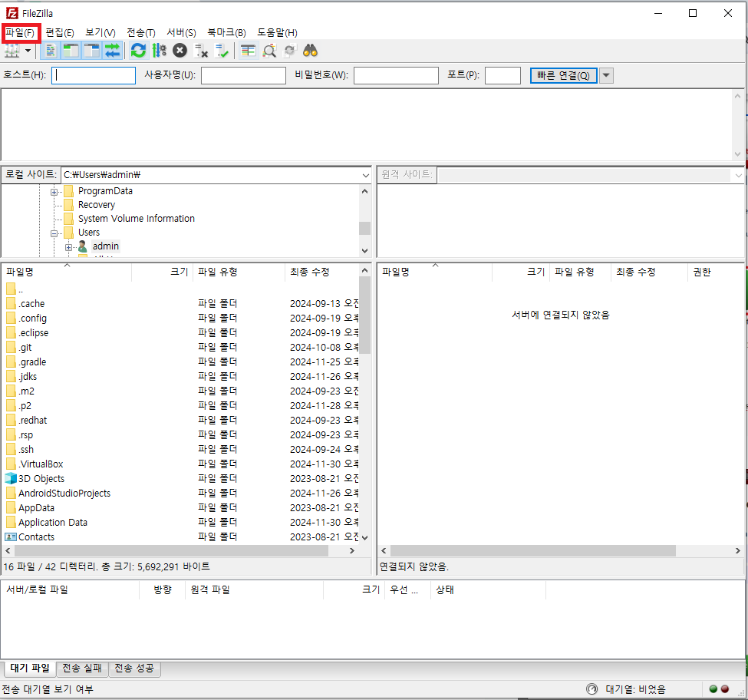Click the 호스트 input field

click(x=94, y=75)
